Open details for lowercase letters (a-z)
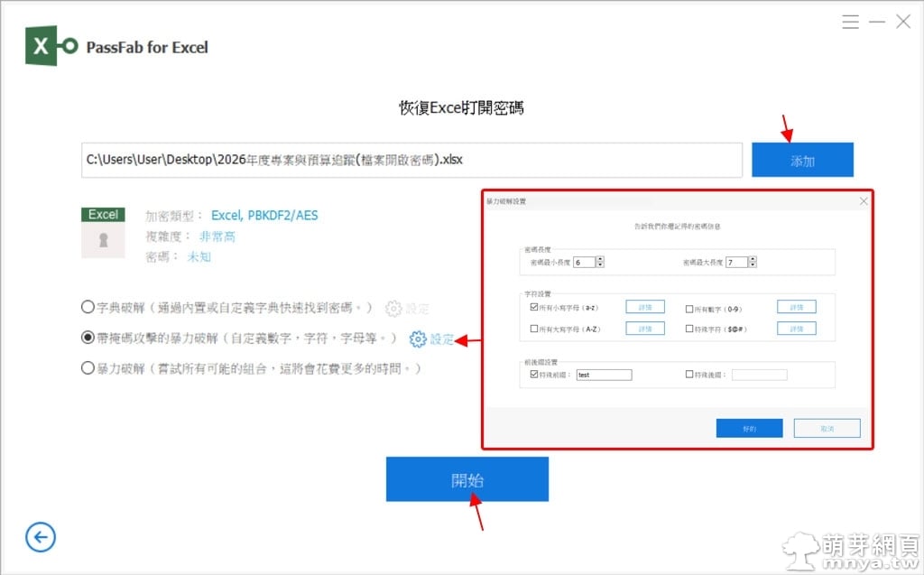The image size is (924, 575). point(645,307)
